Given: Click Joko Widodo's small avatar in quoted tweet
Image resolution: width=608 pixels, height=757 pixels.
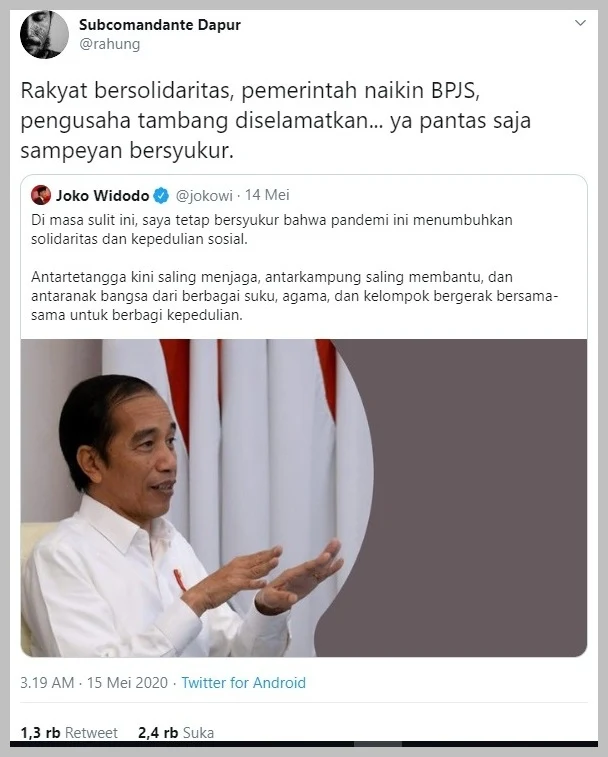Looking at the screenshot, I should point(41,195).
